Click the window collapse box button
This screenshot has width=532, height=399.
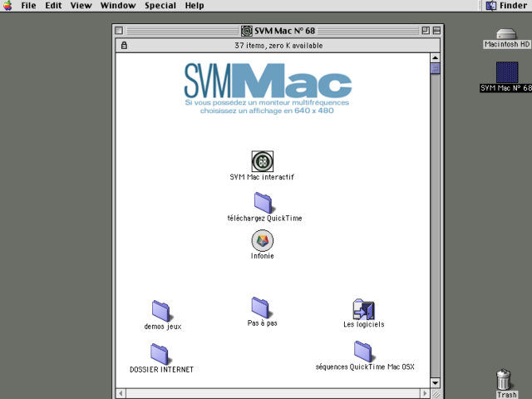pyautogui.click(x=436, y=31)
